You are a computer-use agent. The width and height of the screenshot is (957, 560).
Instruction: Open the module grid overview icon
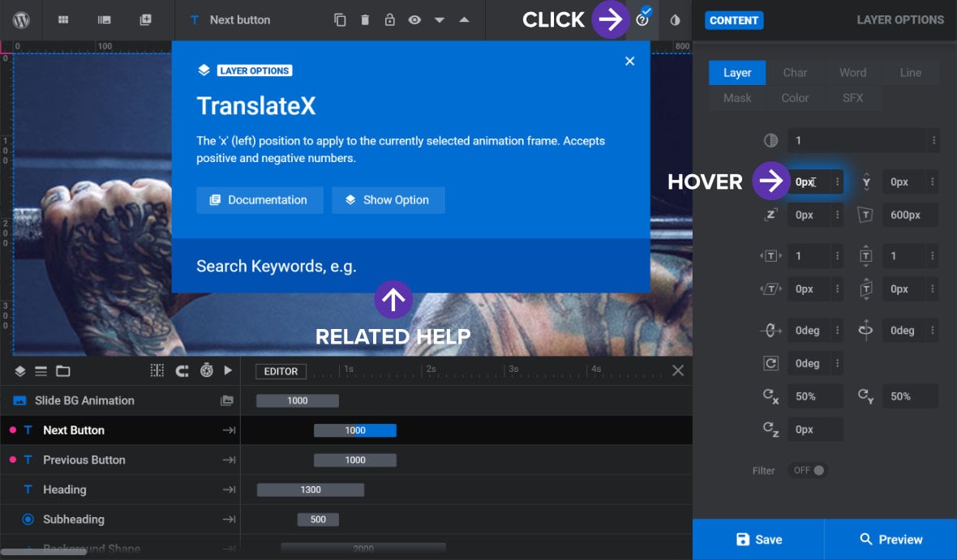point(63,20)
